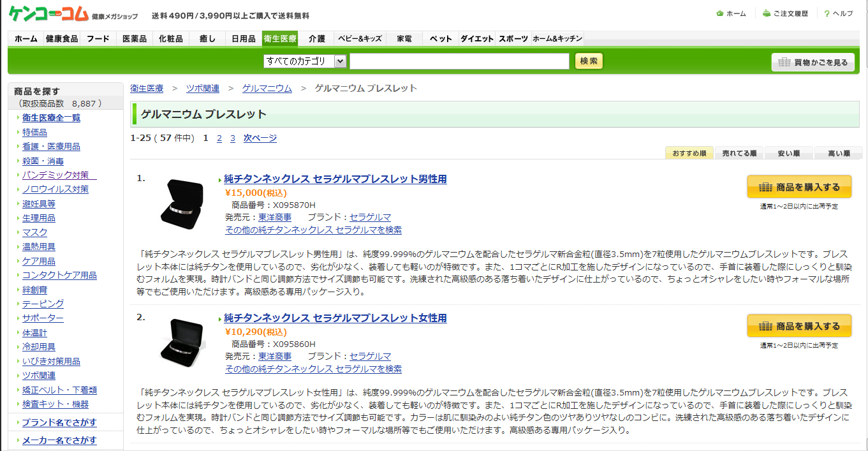
Task: Click 商品を購入する for the men's bracelet
Action: point(799,187)
